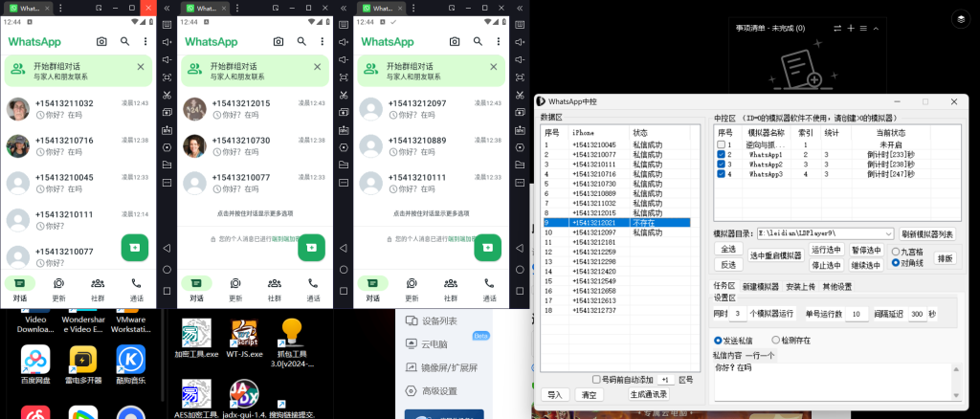Click the 百度网盘 desktop icon
The width and height of the screenshot is (980, 419).
tap(35, 363)
